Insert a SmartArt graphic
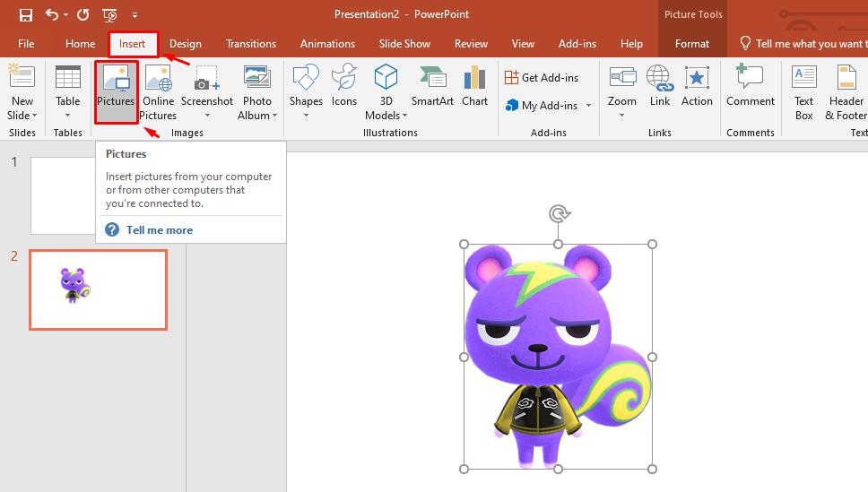Viewport: 868px width, 492px height. coord(432,86)
